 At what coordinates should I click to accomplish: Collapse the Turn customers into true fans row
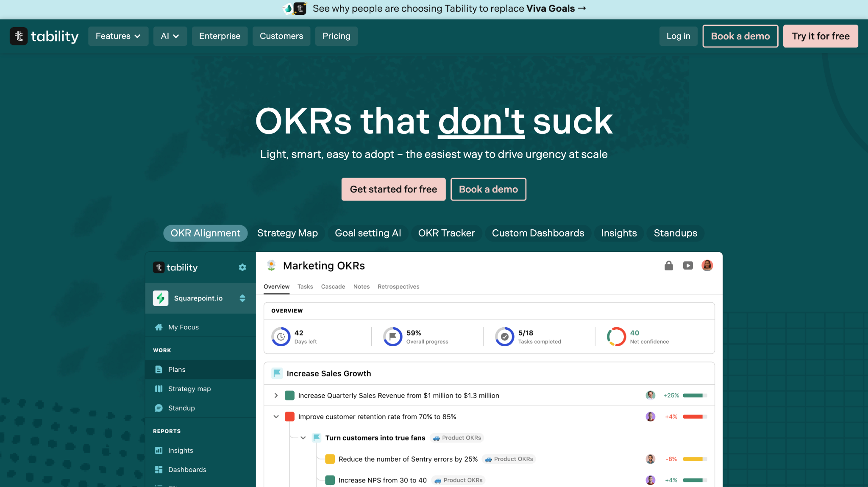303,438
